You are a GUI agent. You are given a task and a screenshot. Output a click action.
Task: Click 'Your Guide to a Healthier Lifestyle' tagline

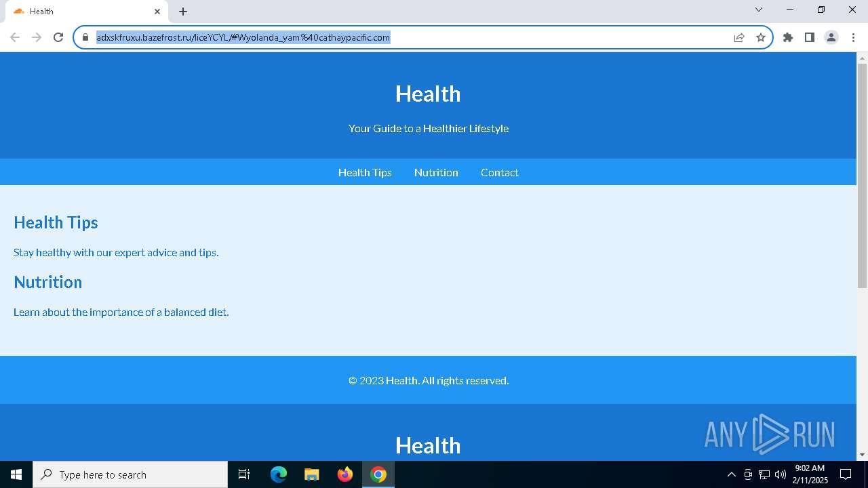[x=429, y=128]
